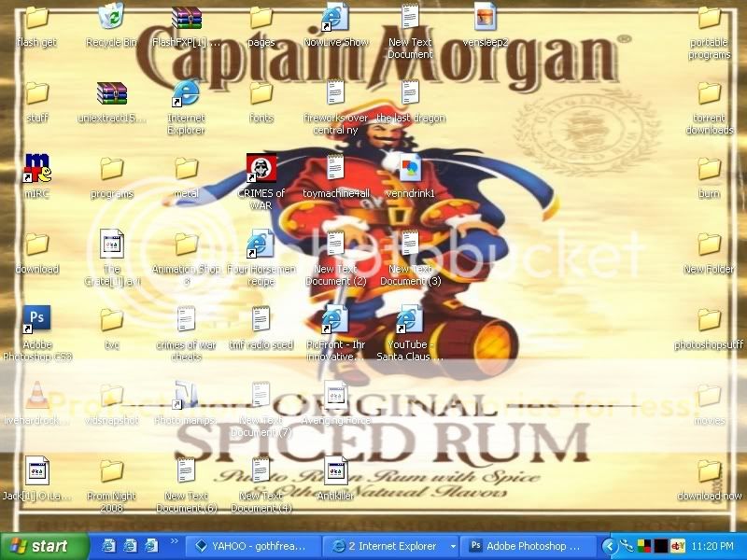Viewport: 747px width, 560px height.
Task: Expand the Quick Launch overflow chevron
Action: coord(174,541)
